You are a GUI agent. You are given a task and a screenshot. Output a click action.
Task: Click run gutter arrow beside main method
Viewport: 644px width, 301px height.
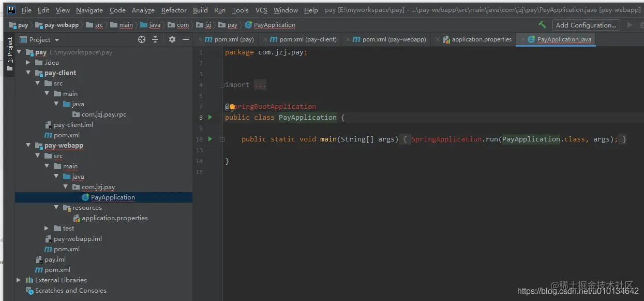coord(210,139)
